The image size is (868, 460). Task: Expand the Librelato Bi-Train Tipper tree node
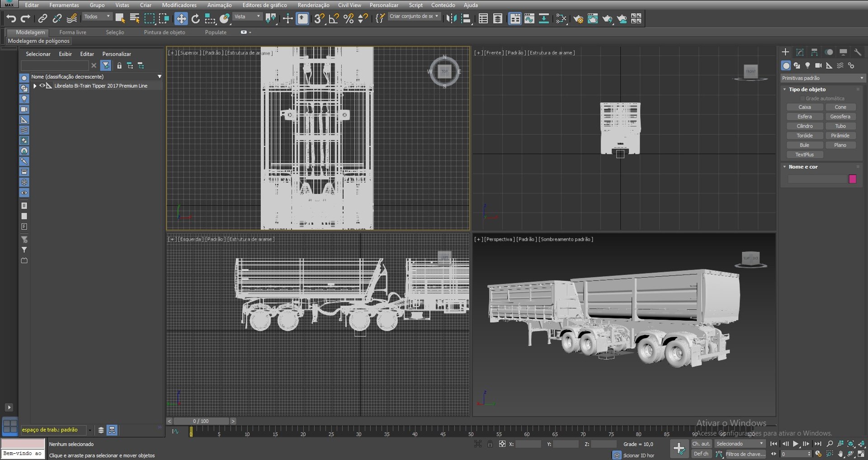pyautogui.click(x=35, y=85)
